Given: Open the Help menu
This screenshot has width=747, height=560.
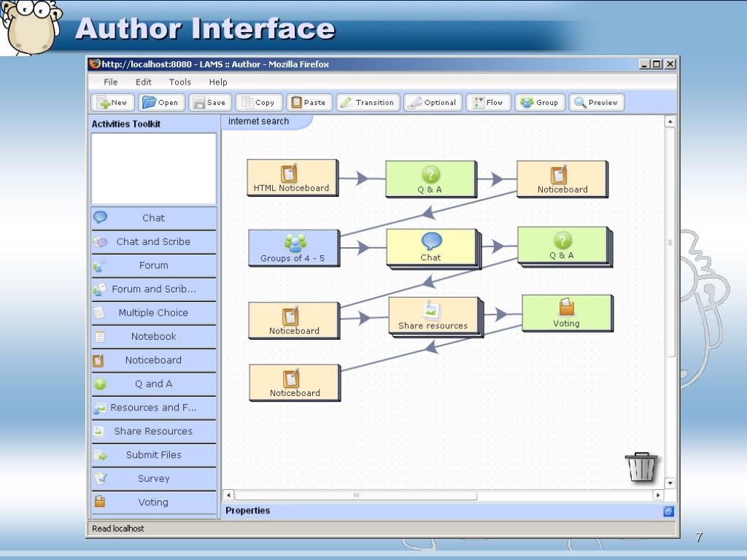Looking at the screenshot, I should [218, 82].
